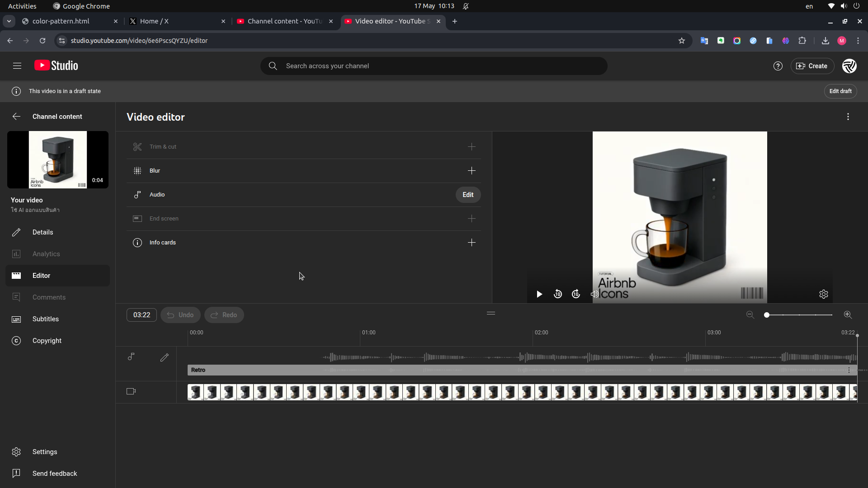Open the Retro audio track options menu
The width and height of the screenshot is (868, 488).
[x=849, y=370]
